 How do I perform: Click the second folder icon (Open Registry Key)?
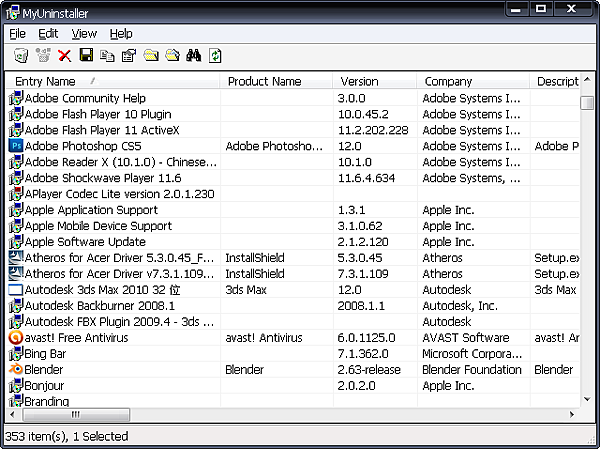click(172, 56)
